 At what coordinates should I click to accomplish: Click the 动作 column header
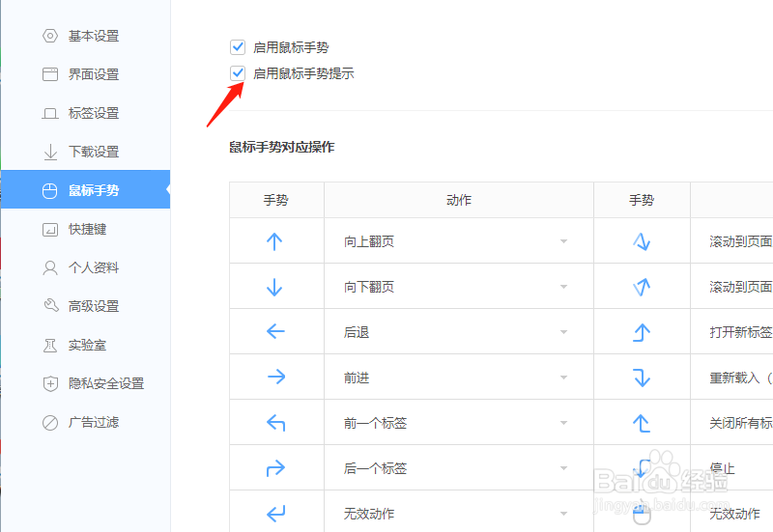(x=458, y=200)
